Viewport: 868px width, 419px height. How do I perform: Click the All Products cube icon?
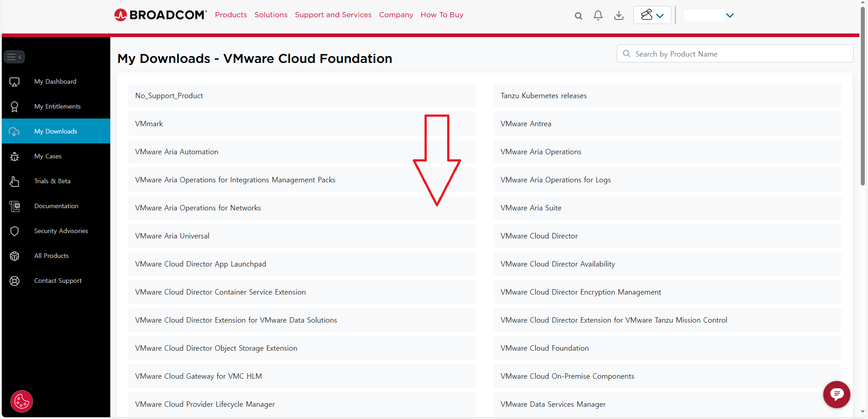(14, 256)
